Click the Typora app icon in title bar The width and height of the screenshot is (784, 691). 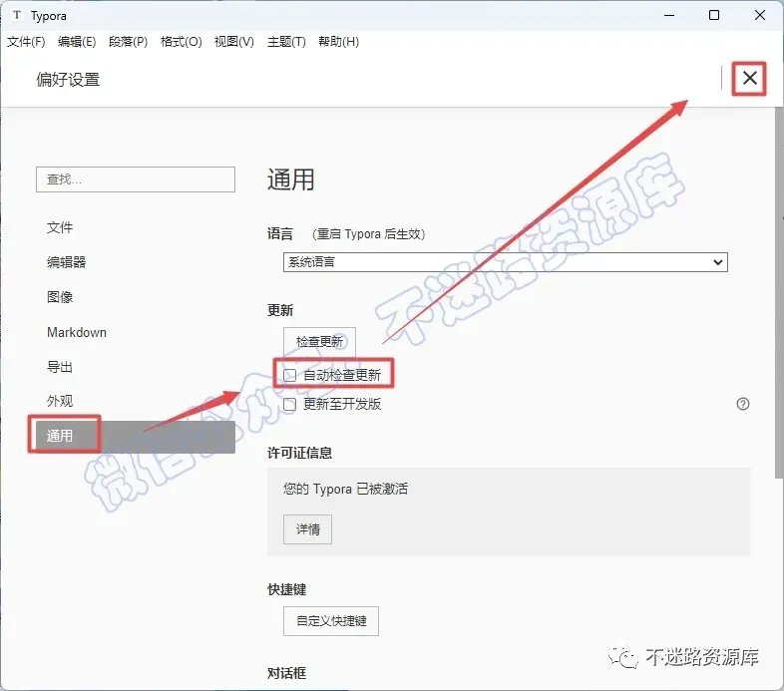(17, 15)
